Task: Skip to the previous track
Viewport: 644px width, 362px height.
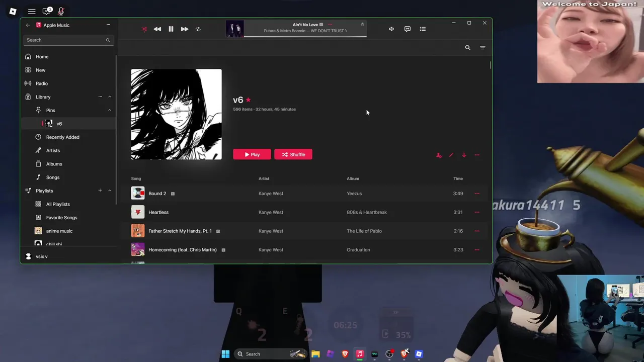Action: tap(157, 29)
